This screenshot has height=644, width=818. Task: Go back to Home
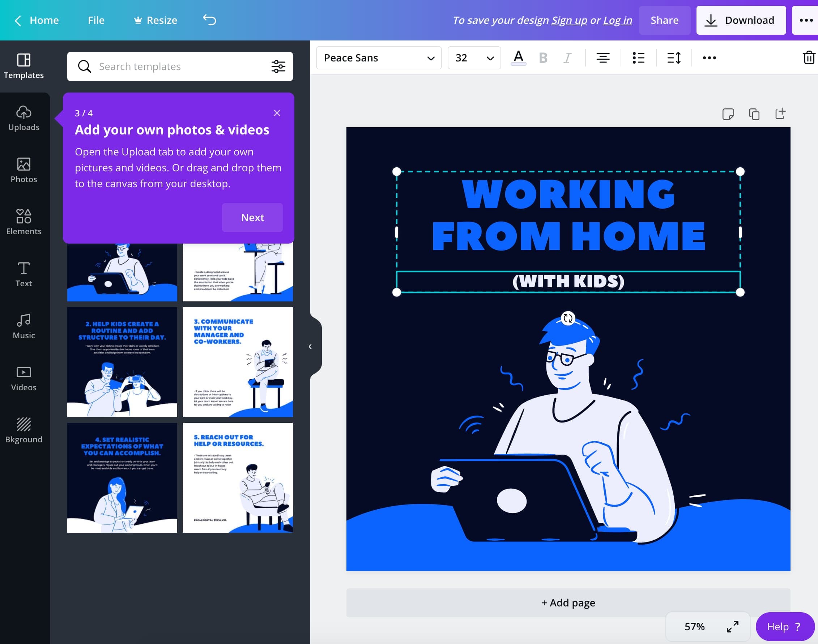(37, 20)
